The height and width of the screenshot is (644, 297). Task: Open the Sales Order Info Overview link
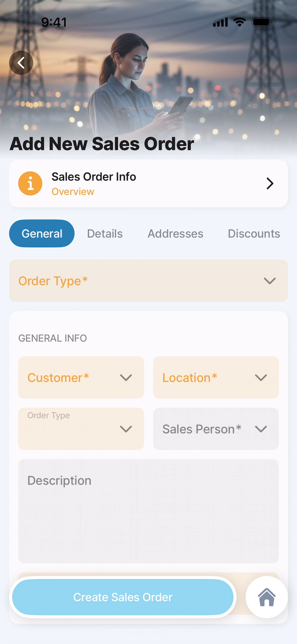tap(73, 192)
